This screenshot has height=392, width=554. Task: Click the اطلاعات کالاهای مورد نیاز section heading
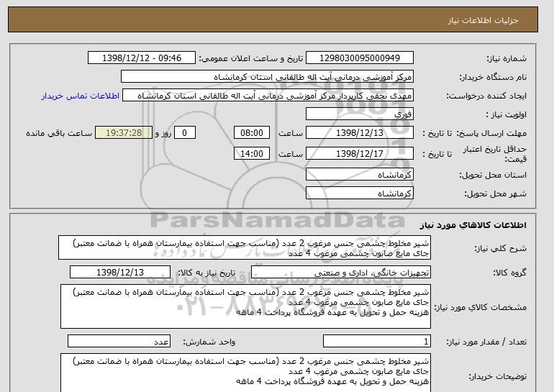tap(473, 225)
